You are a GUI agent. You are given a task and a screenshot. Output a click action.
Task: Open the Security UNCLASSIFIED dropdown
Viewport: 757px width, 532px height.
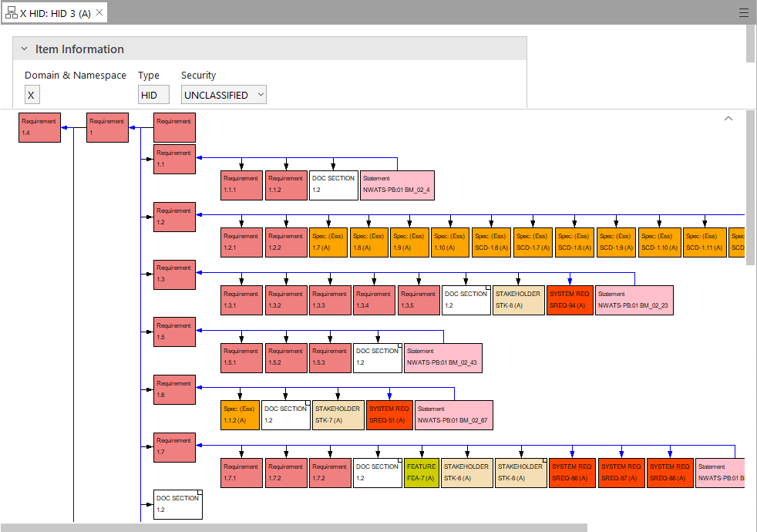224,95
